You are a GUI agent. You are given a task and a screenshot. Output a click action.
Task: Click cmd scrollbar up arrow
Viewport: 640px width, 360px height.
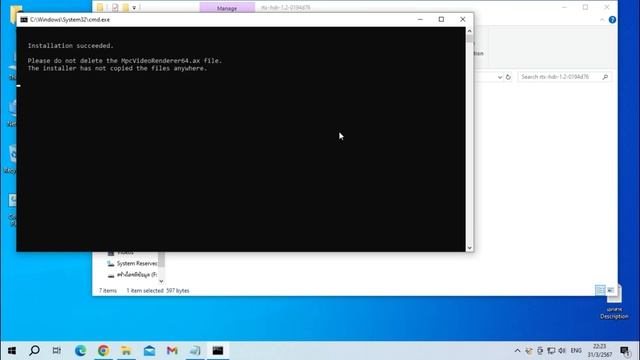[x=469, y=31]
